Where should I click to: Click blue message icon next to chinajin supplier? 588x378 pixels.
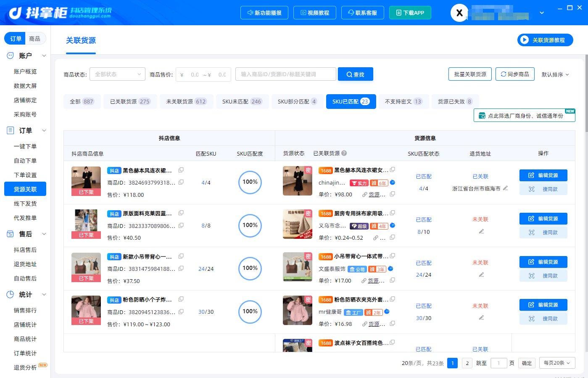(x=393, y=182)
